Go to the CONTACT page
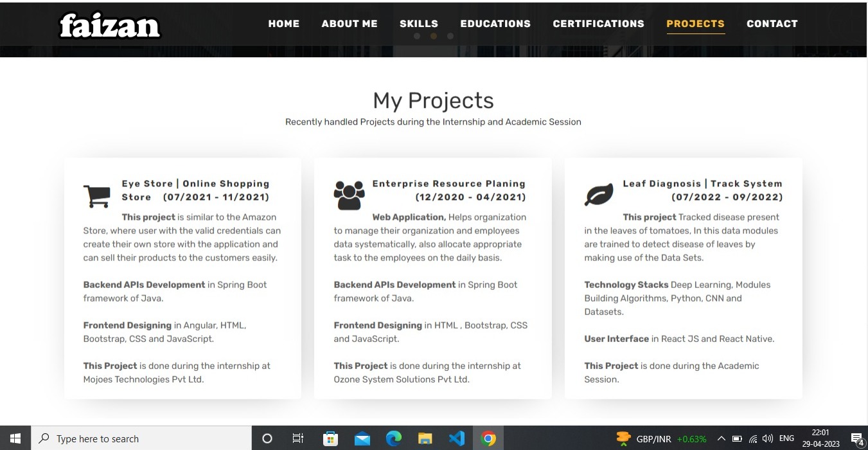The width and height of the screenshot is (868, 450). [772, 24]
